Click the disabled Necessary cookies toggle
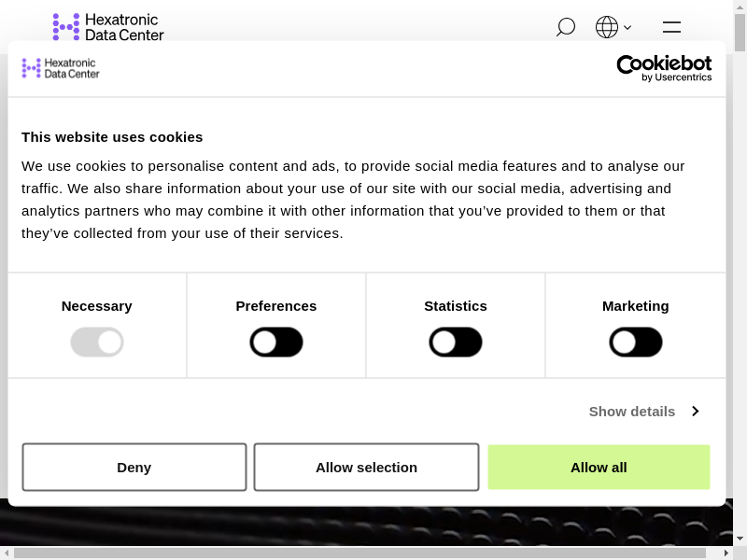 pyautogui.click(x=97, y=343)
